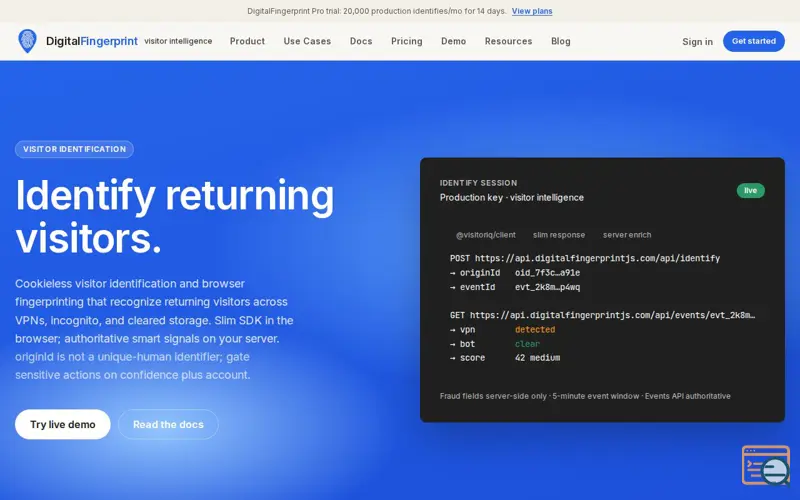The width and height of the screenshot is (800, 500).
Task: Click the bot clear value
Action: coord(527,344)
